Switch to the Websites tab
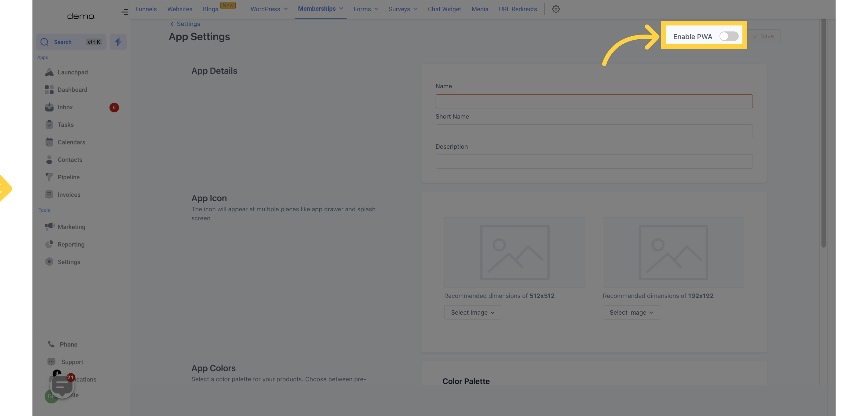The width and height of the screenshot is (868, 416). (180, 9)
